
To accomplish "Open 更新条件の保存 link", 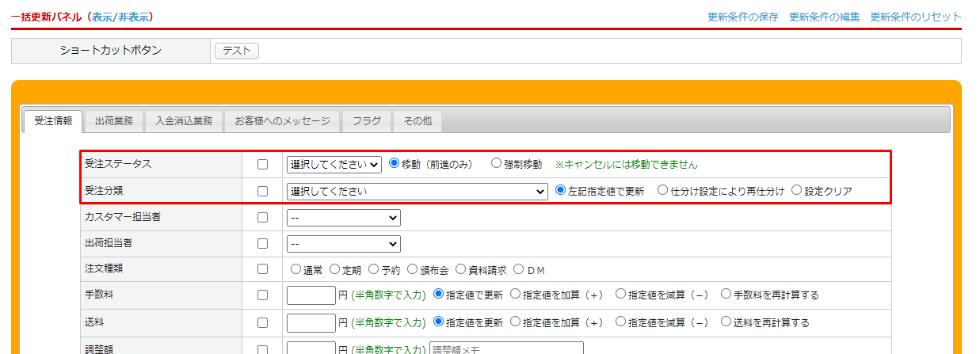I will click(x=742, y=17).
